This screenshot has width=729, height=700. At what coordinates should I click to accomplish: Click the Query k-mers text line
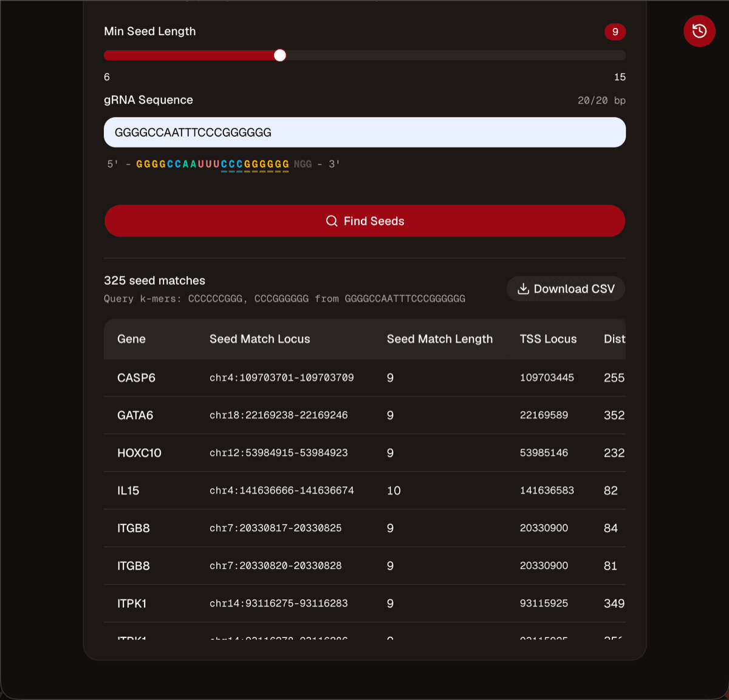[284, 299]
